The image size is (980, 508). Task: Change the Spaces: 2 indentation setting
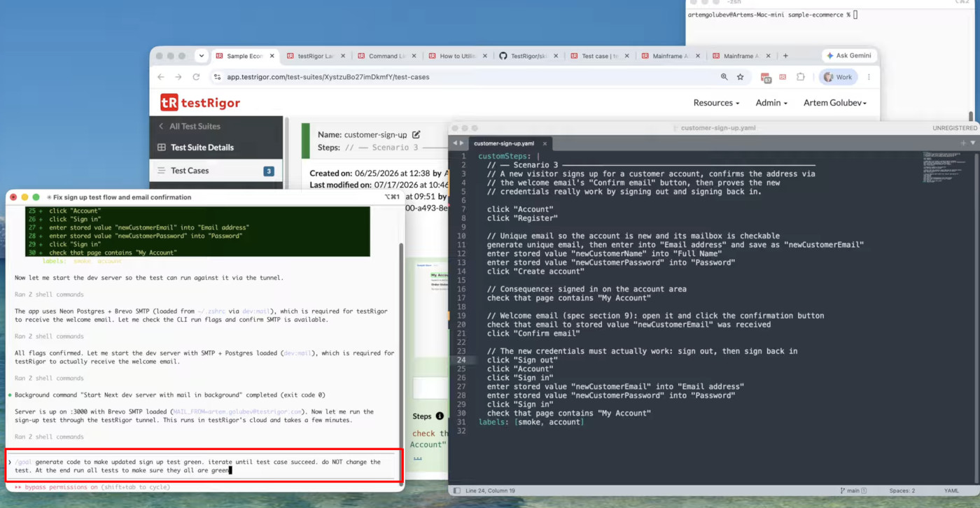click(x=902, y=491)
